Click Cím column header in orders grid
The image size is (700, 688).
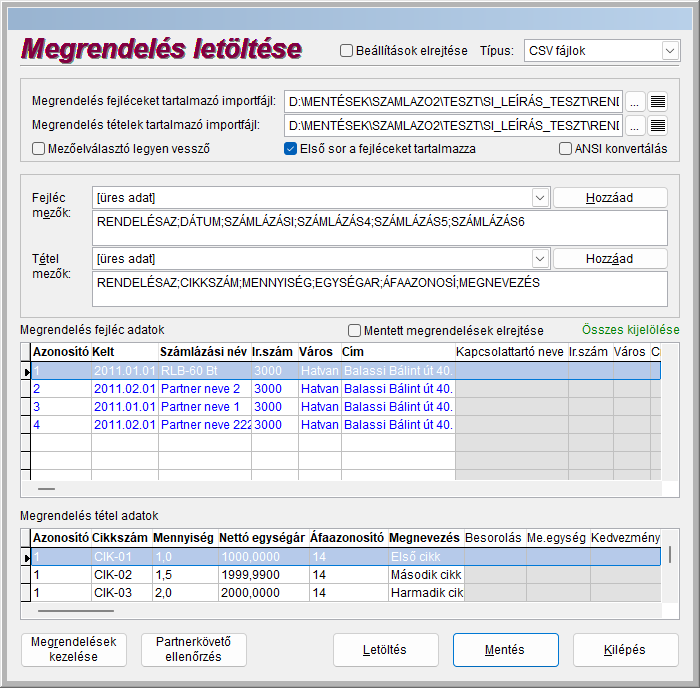click(398, 352)
